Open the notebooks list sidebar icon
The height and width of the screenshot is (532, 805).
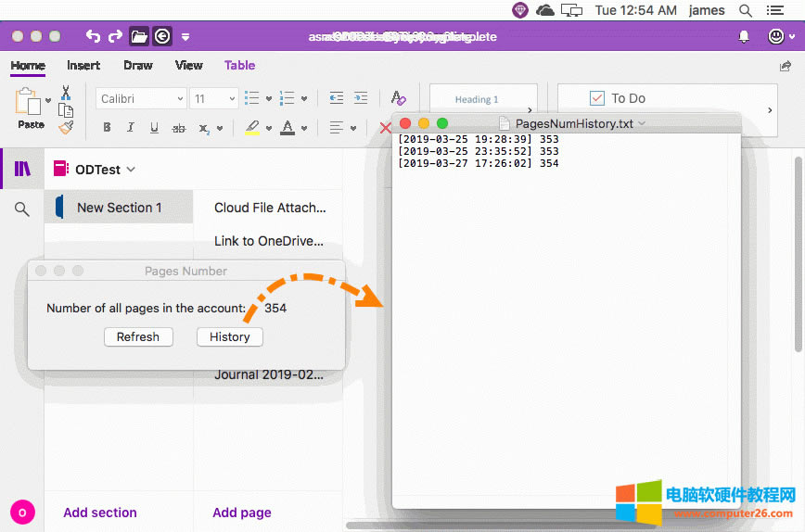click(22, 169)
